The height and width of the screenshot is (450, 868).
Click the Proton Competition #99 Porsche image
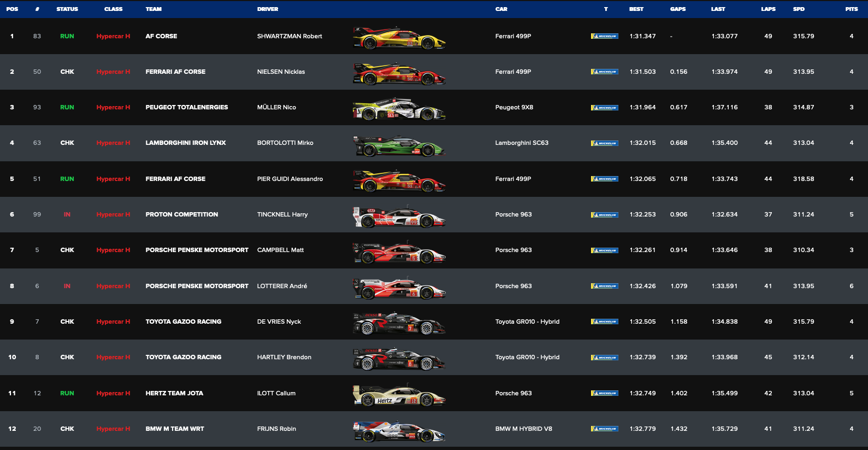coord(399,216)
